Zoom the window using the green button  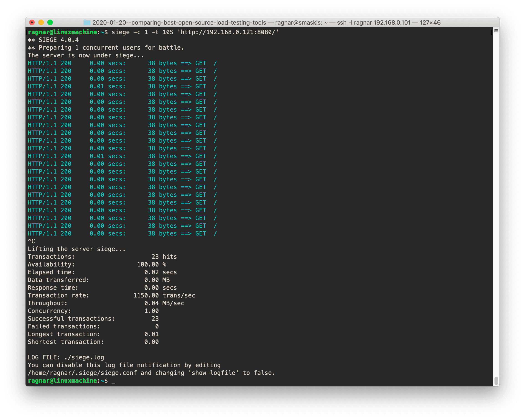[50, 22]
